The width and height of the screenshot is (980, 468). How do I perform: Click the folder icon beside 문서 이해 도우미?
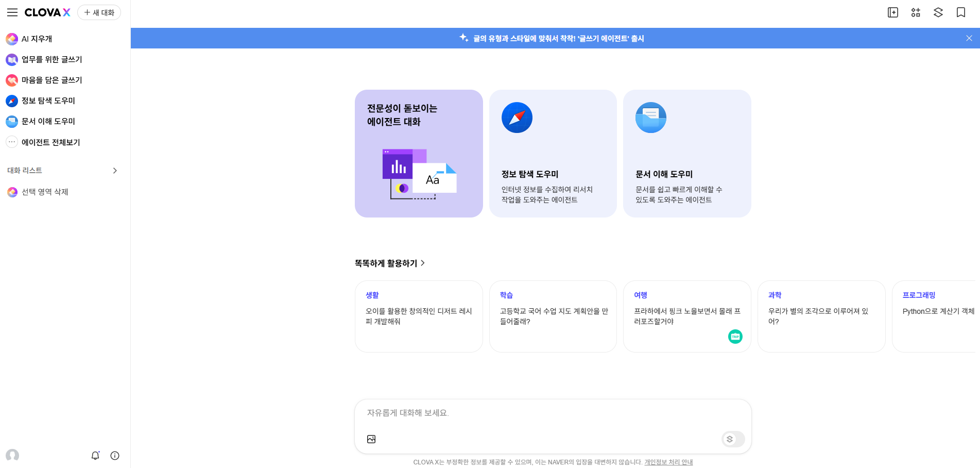pos(12,122)
